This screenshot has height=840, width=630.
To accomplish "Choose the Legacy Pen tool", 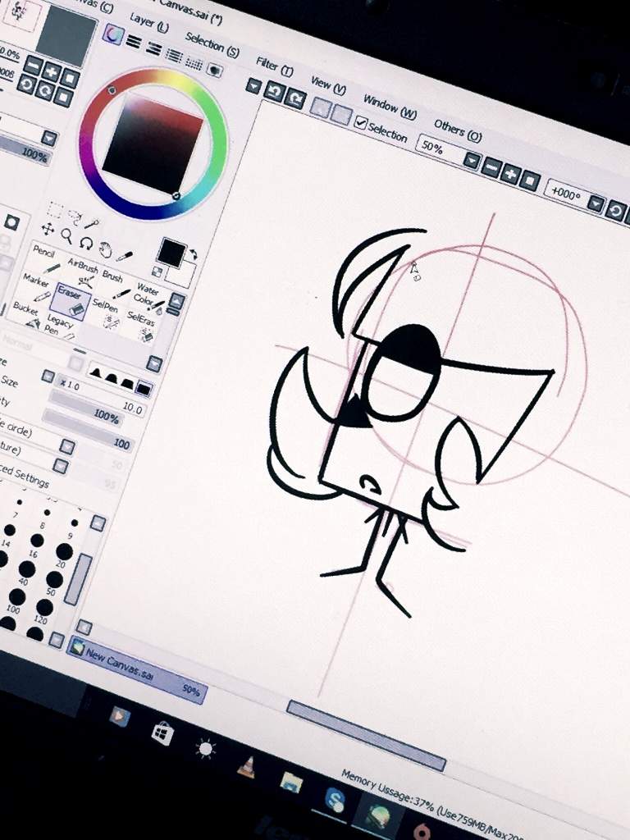I will coord(59,328).
